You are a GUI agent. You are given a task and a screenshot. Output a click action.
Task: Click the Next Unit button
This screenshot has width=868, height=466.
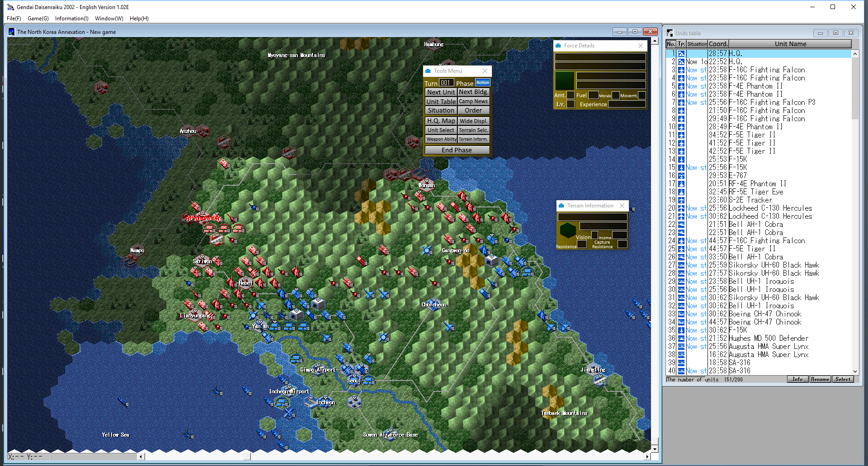[441, 92]
